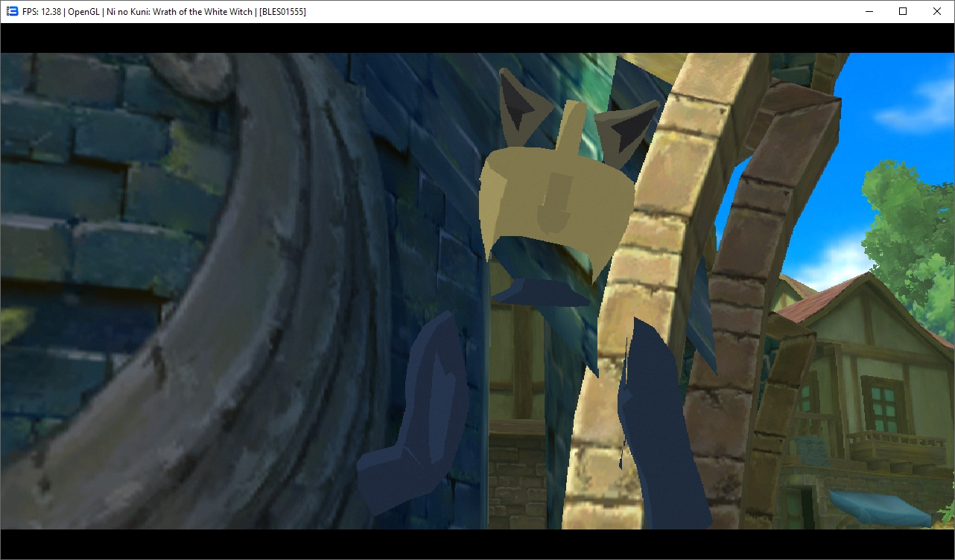Click the game render viewport
The width and height of the screenshot is (955, 560).
pos(477,291)
